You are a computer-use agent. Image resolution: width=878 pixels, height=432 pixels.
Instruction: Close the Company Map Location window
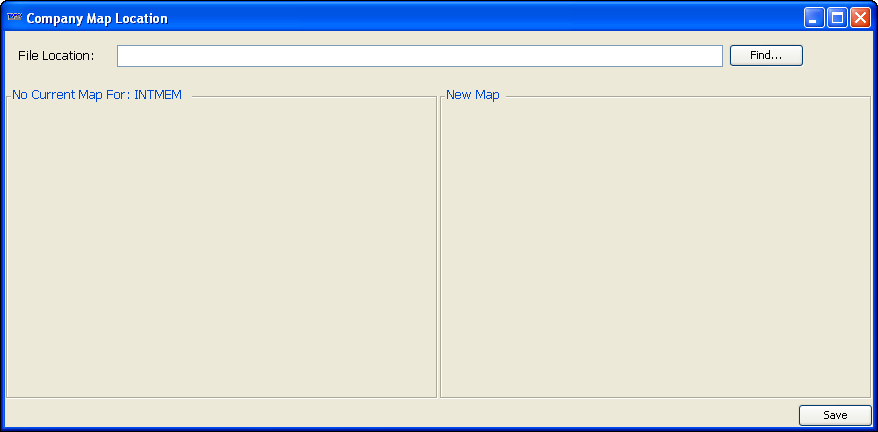coord(860,18)
